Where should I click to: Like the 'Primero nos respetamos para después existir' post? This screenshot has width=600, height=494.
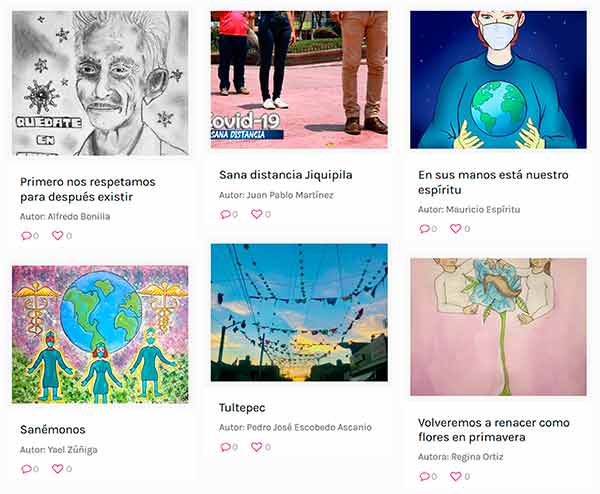pyautogui.click(x=57, y=235)
